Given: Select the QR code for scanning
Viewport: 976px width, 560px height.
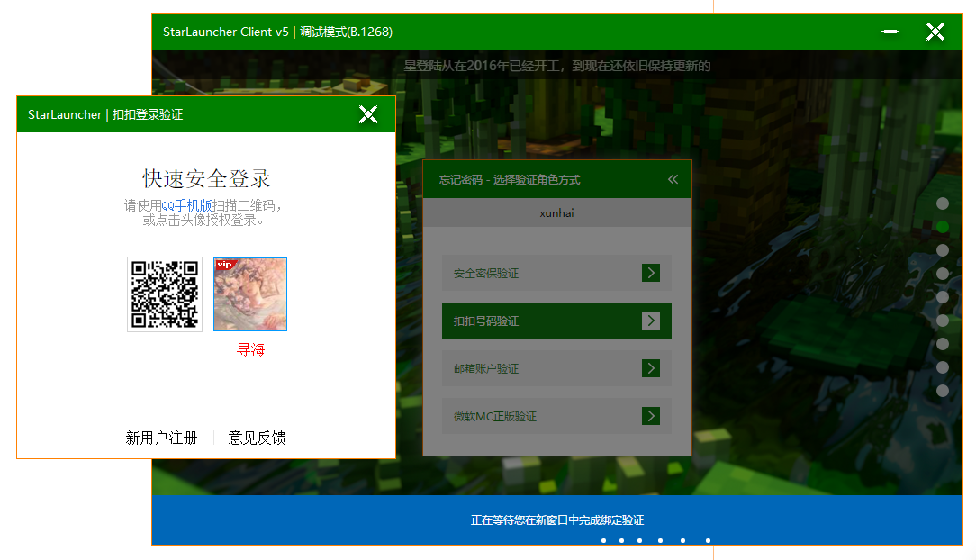Looking at the screenshot, I should (x=165, y=294).
